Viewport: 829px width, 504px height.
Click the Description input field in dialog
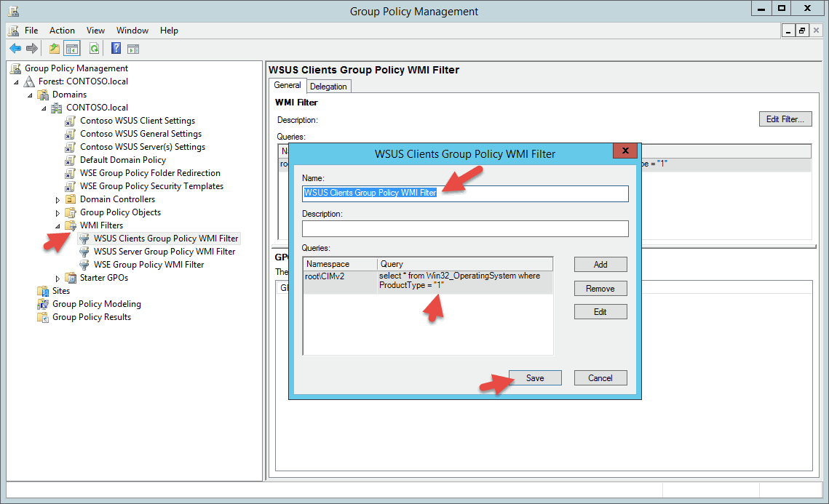(x=465, y=229)
